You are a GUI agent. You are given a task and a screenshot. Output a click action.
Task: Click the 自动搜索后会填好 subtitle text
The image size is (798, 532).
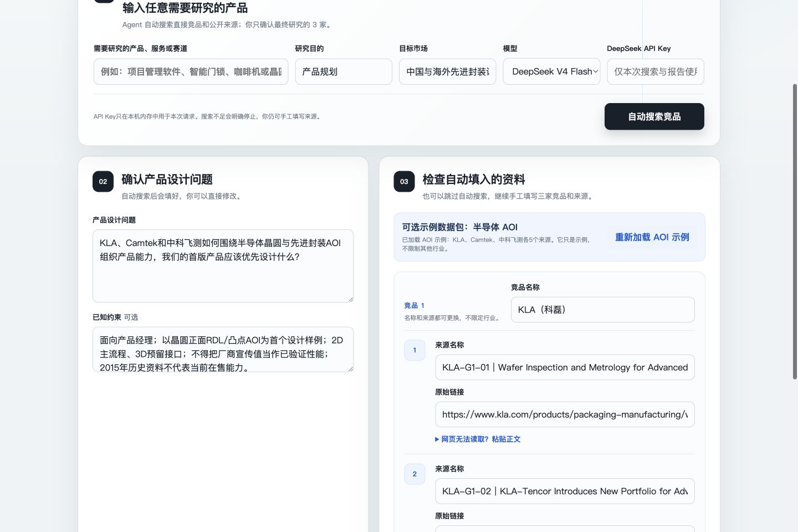point(182,196)
